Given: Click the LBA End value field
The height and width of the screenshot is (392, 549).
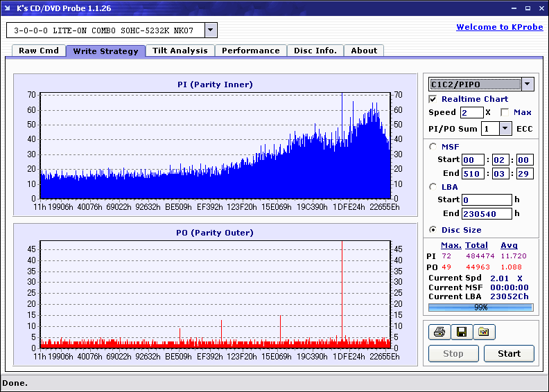Looking at the screenshot, I should tap(487, 213).
